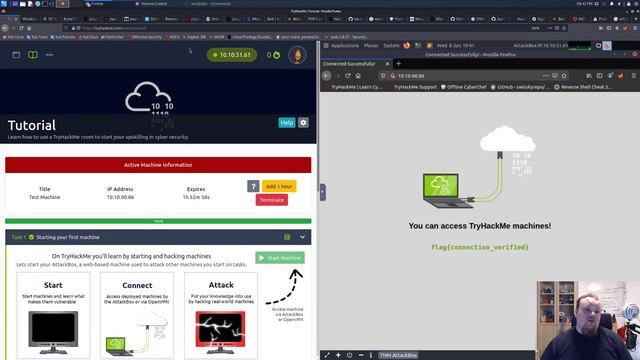640x360 pixels.
Task: Click the green Start Machine button
Action: point(280,258)
